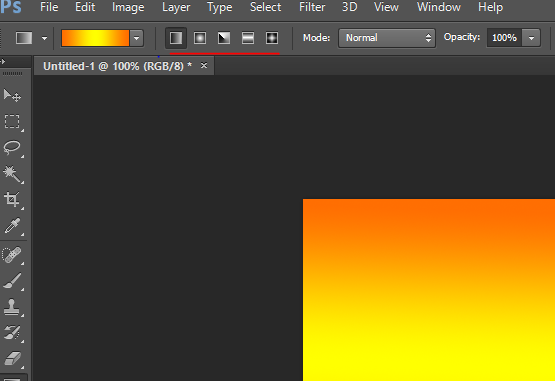Select the Clone Stamp tool

tap(12, 307)
